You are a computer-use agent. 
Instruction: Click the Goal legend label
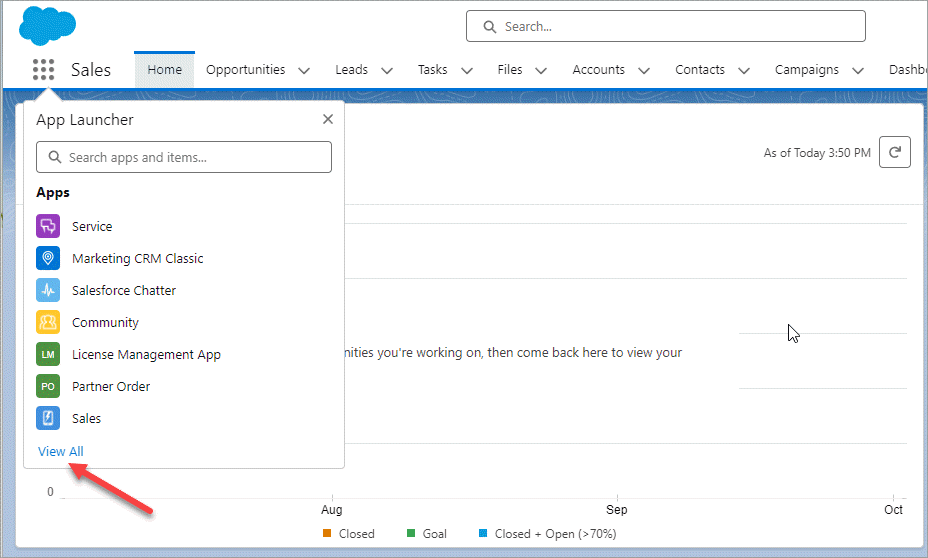(434, 534)
